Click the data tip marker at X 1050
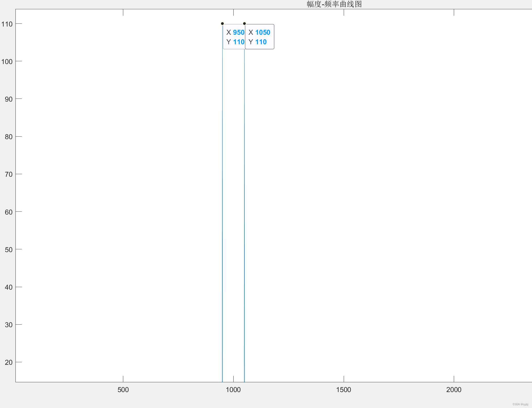 (x=244, y=23)
